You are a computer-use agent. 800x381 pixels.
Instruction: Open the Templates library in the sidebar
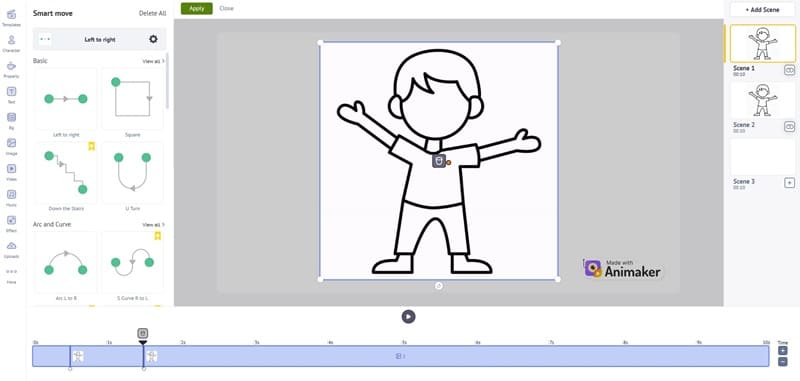[11, 17]
